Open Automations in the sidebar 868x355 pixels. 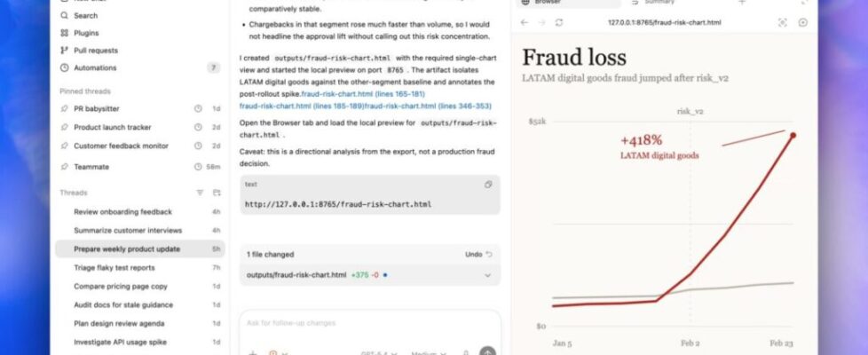pos(64,67)
